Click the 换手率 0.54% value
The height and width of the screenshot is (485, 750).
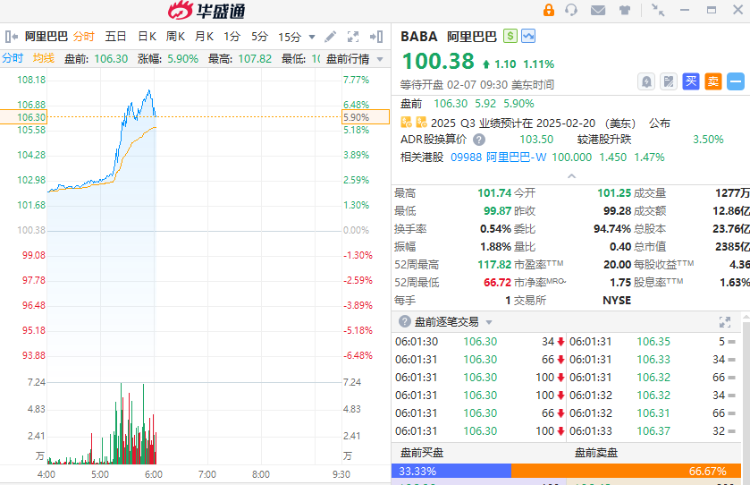tap(496, 229)
